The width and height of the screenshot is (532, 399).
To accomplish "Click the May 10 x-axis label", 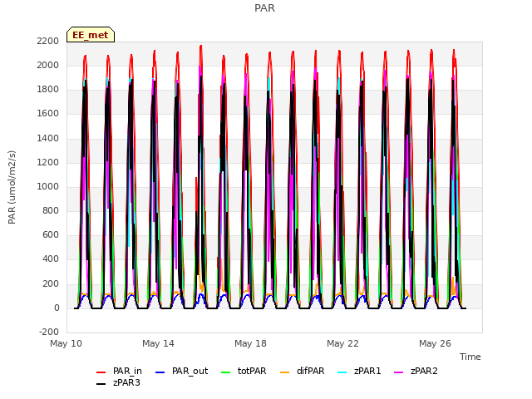I will tap(66, 343).
